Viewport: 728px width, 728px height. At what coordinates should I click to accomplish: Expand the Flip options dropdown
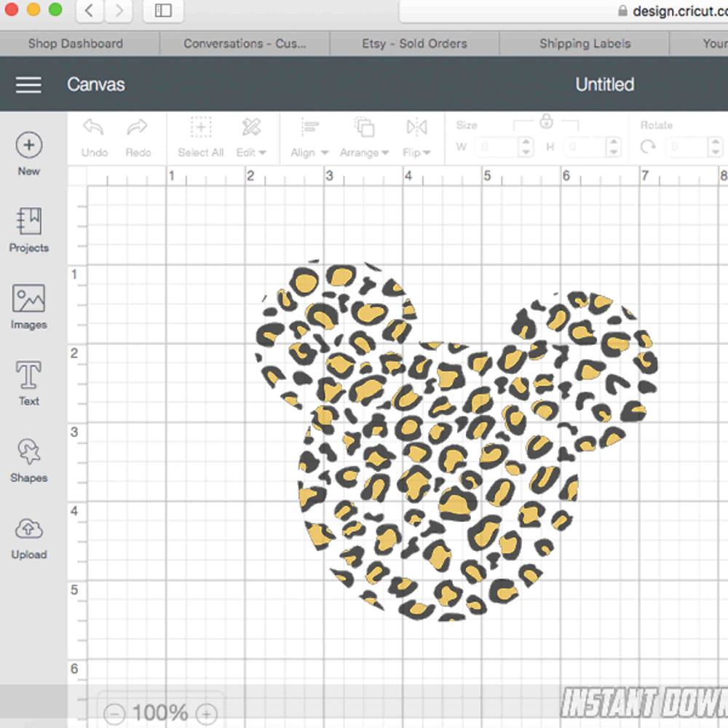coord(416,137)
